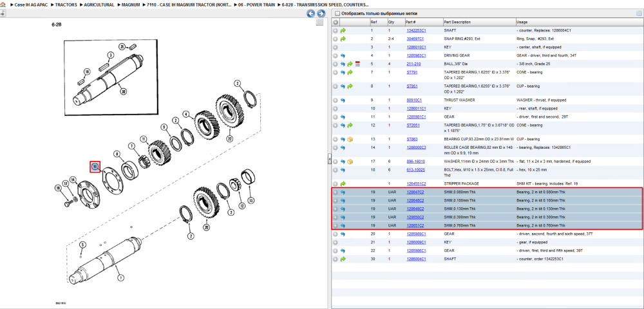Click blue arrow icon in THRUST WASHER row
Screen dimensions: 644x309
tap(343, 100)
